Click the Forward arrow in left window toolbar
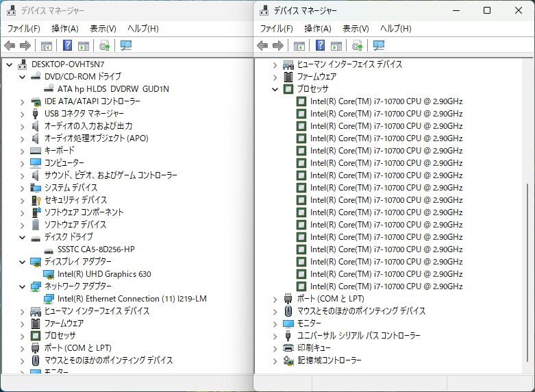 (25, 45)
